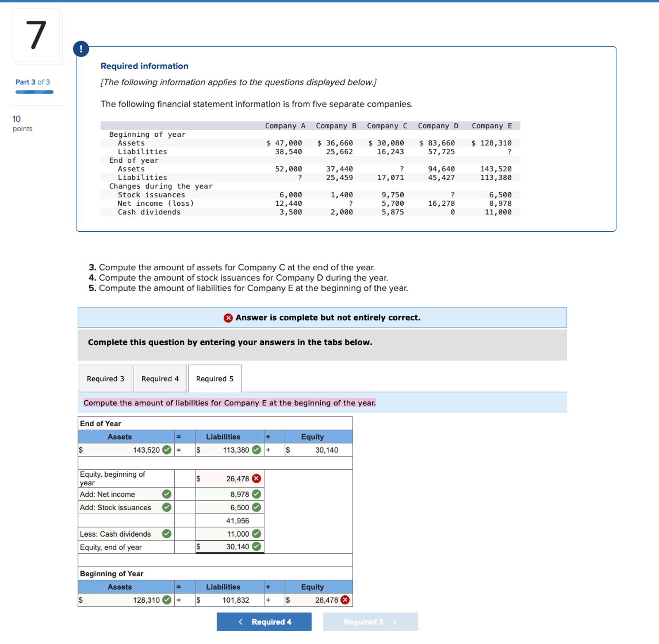Click the blue exclamation info icon
This screenshot has height=644, width=659.
coord(81,49)
